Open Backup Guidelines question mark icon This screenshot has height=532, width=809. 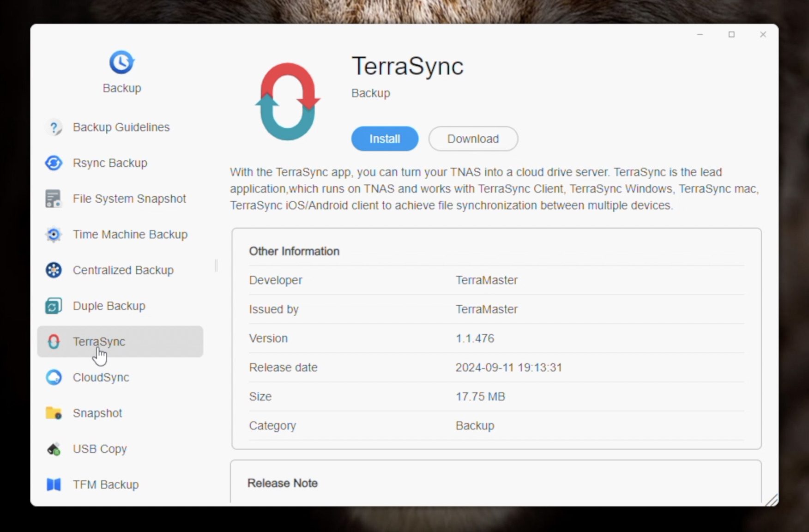click(54, 127)
